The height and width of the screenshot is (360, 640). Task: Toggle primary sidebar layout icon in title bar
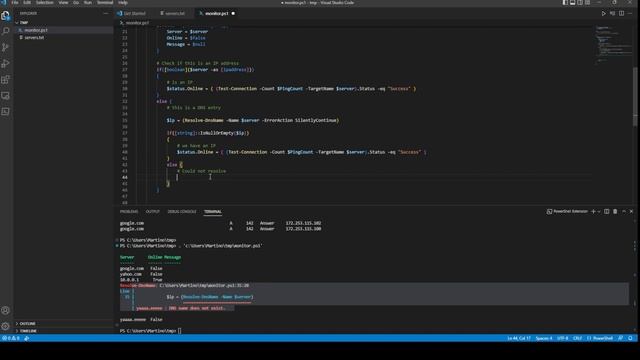point(565,2)
